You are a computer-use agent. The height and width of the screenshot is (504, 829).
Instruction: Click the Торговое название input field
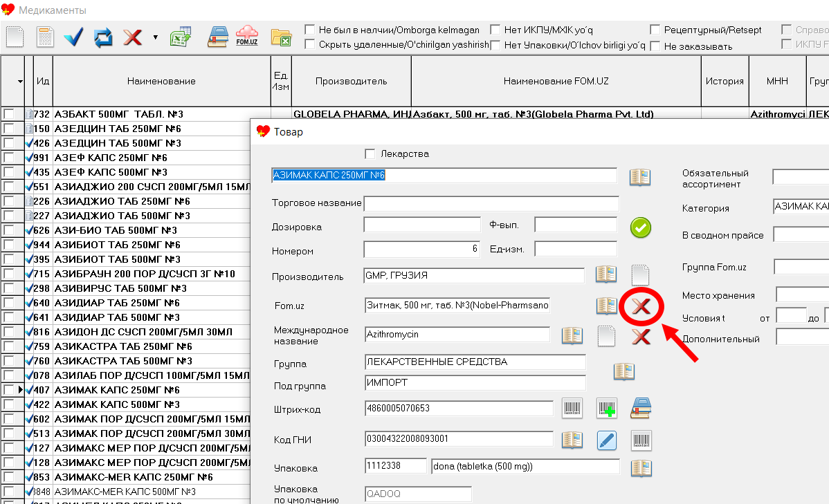click(x=491, y=203)
